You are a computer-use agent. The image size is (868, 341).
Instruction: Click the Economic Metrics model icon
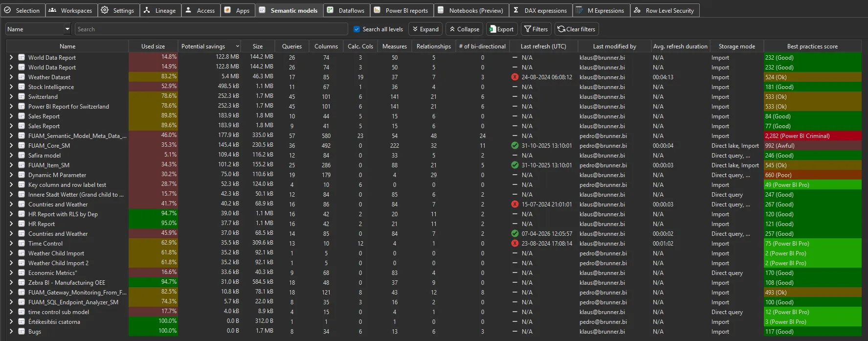click(22, 273)
